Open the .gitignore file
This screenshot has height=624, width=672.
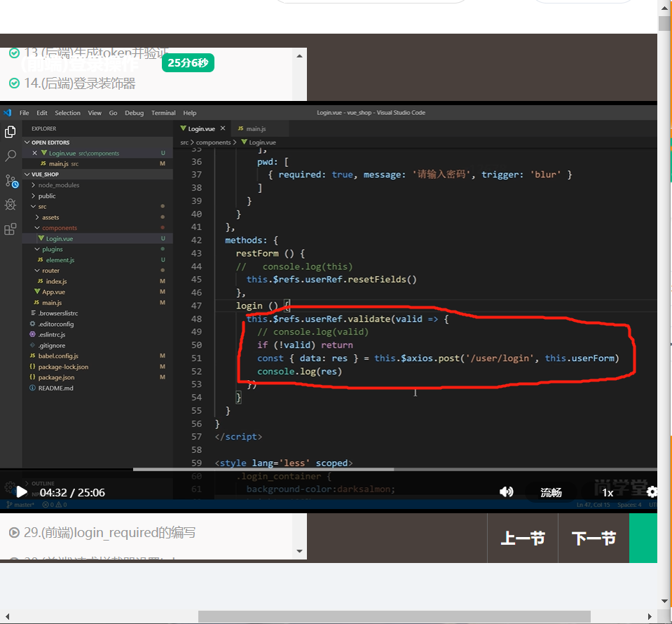tap(51, 345)
